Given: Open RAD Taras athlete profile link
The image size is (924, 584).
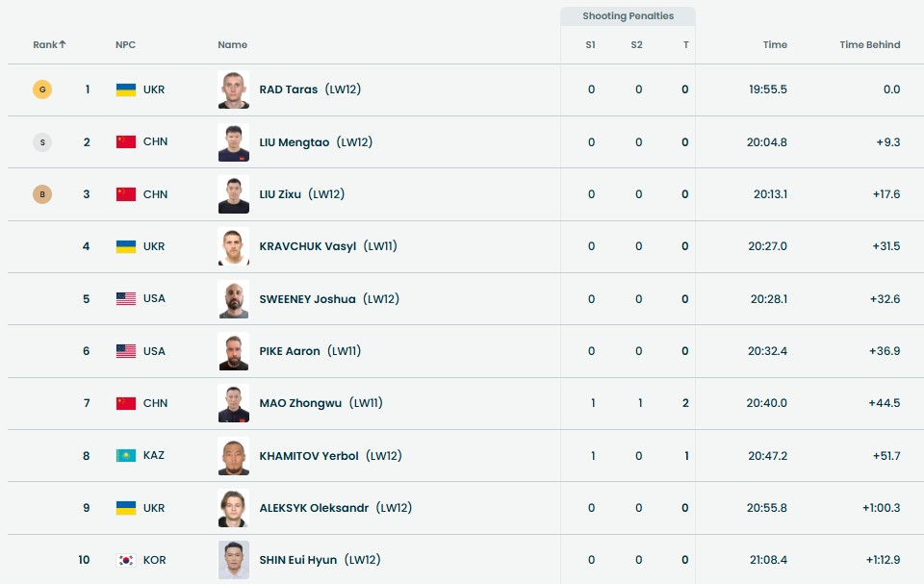Looking at the screenshot, I should [288, 89].
